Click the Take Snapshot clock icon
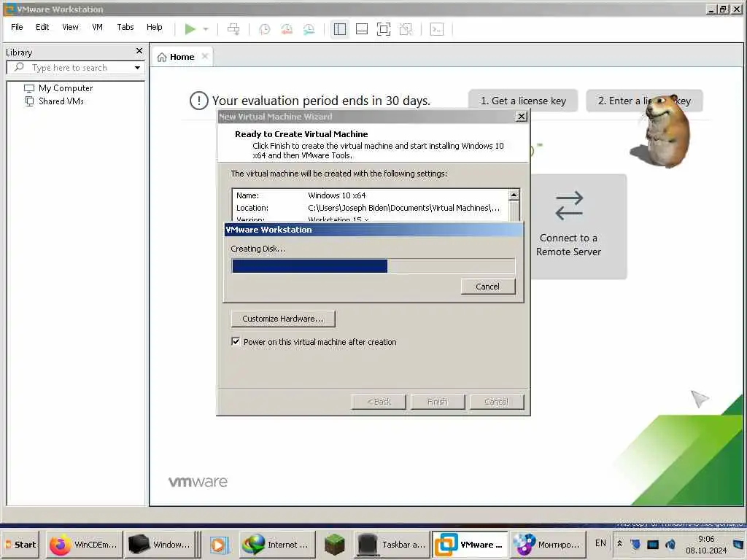 (264, 29)
